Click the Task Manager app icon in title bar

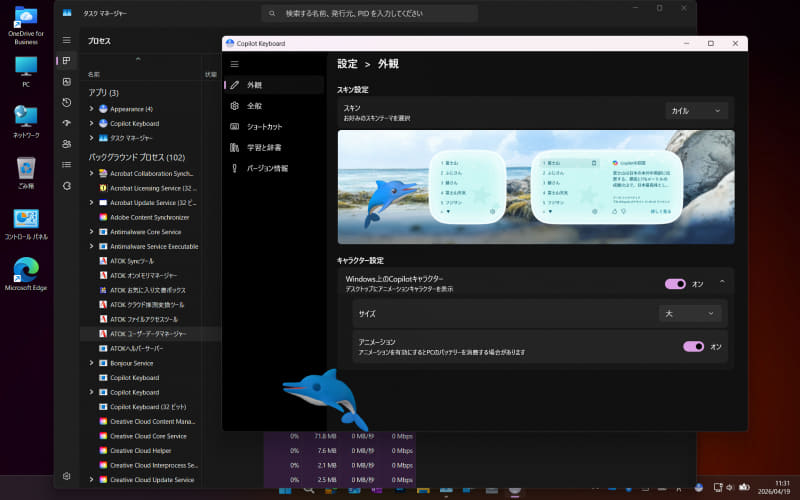click(67, 13)
